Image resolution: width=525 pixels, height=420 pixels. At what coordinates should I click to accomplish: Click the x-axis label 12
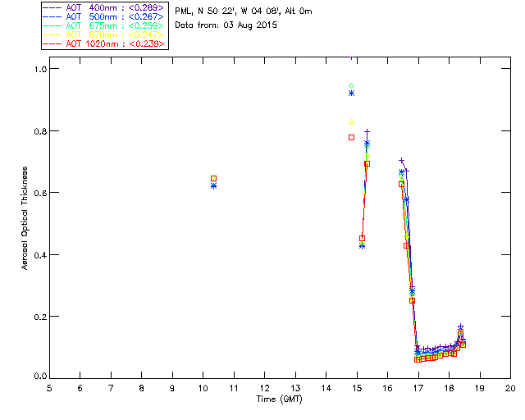(264, 388)
